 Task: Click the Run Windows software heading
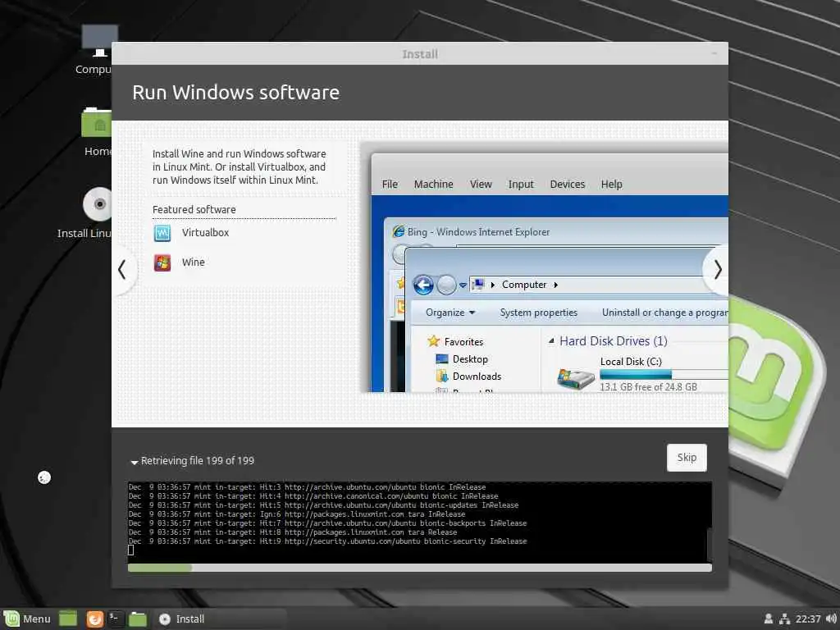[x=235, y=92]
